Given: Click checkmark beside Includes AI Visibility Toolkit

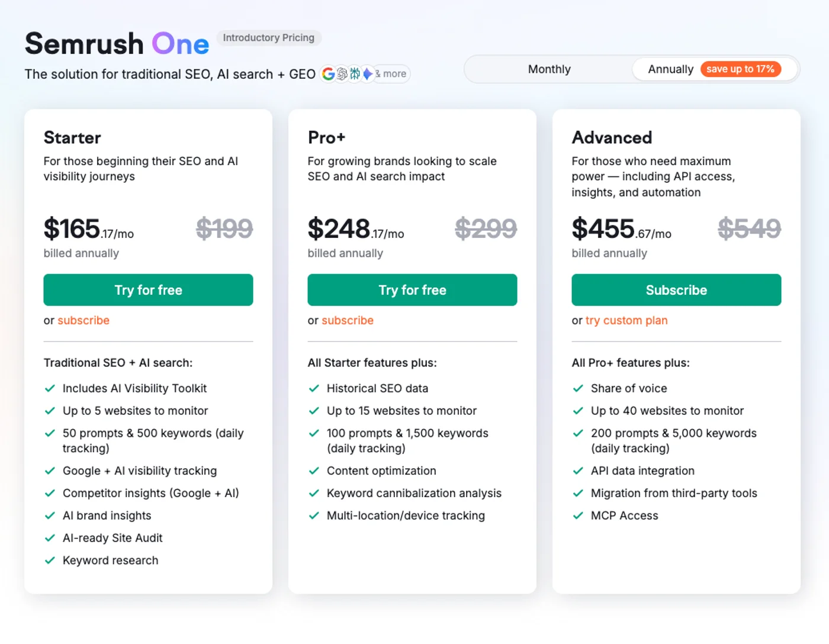Looking at the screenshot, I should (50, 388).
